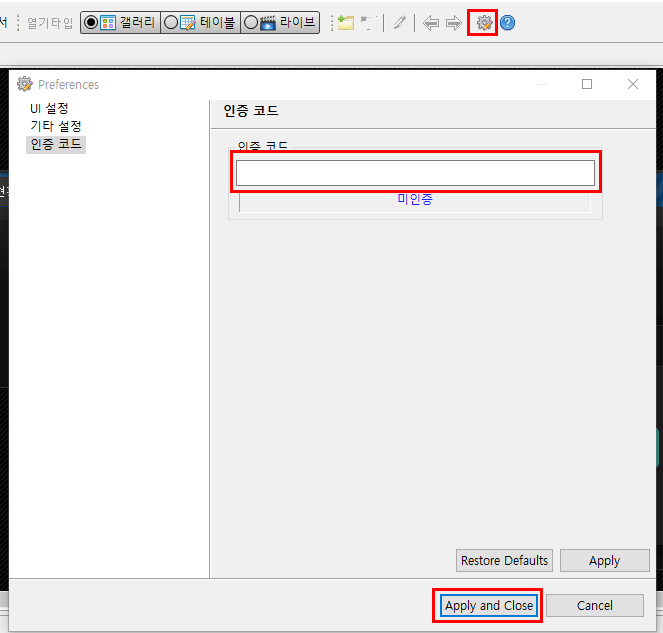Select 기타 설정 in preferences tree
The height and width of the screenshot is (633, 663).
tap(55, 126)
